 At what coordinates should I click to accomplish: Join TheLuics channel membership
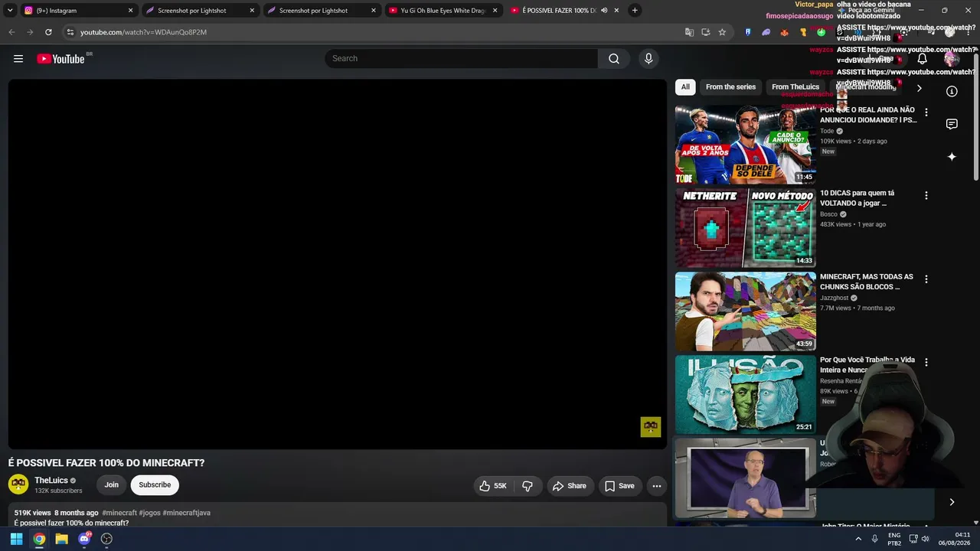pyautogui.click(x=112, y=485)
